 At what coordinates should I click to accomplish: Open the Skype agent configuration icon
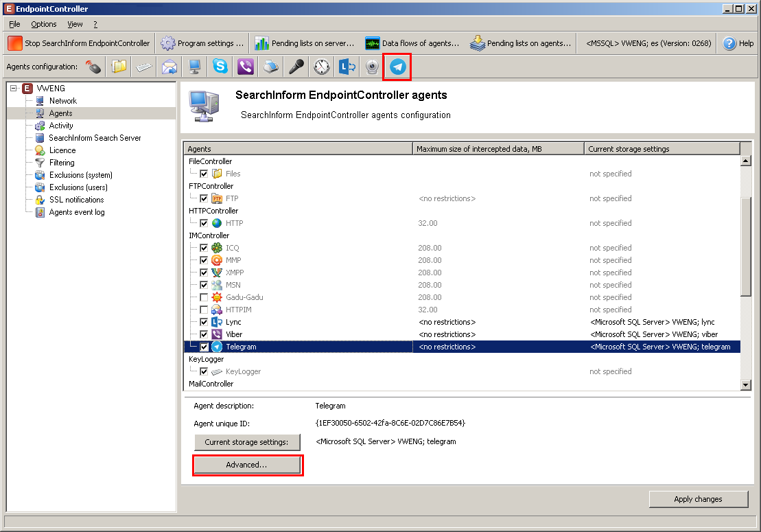click(x=220, y=67)
